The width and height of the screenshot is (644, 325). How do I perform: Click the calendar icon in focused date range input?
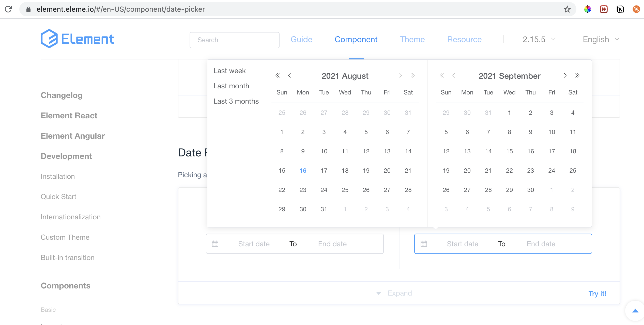[423, 243]
